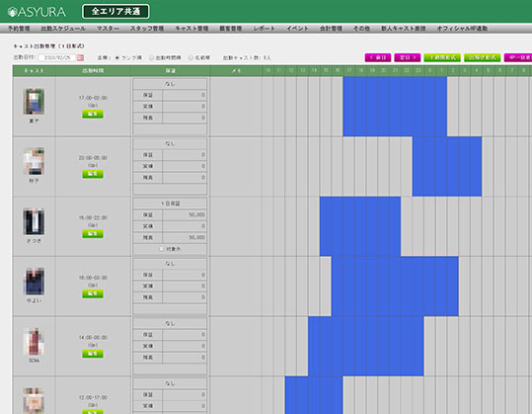The width and height of the screenshot is (532, 414).
Task: Click 保証 value field in 17:00-02:00 row
Action: click(185, 95)
